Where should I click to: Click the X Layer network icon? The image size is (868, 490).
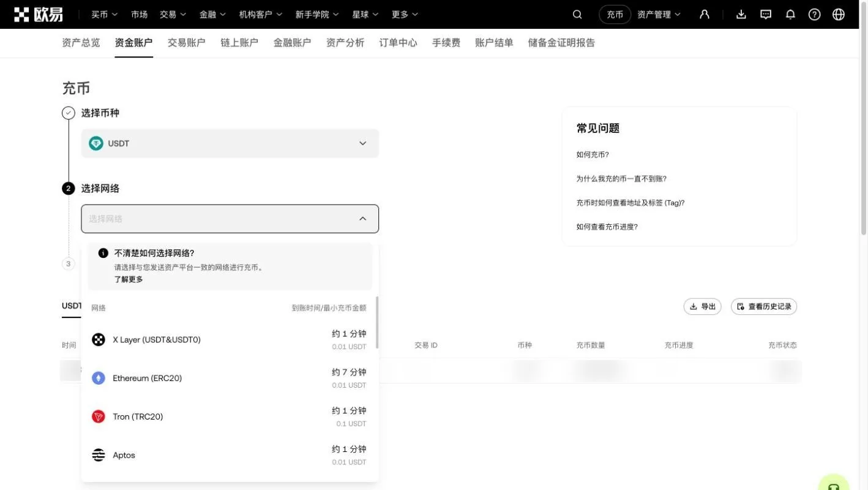(99, 339)
